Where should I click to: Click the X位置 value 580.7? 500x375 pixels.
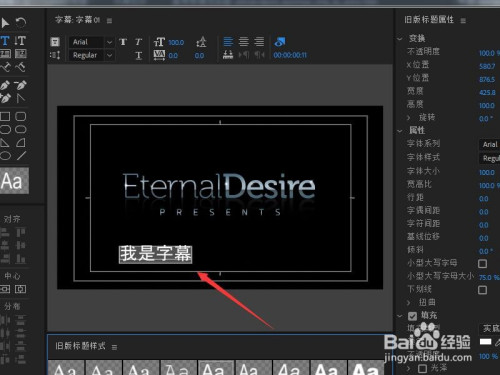coord(487,66)
